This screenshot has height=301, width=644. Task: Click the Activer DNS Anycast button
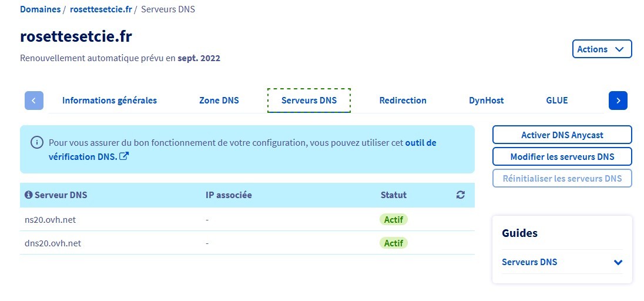(562, 135)
